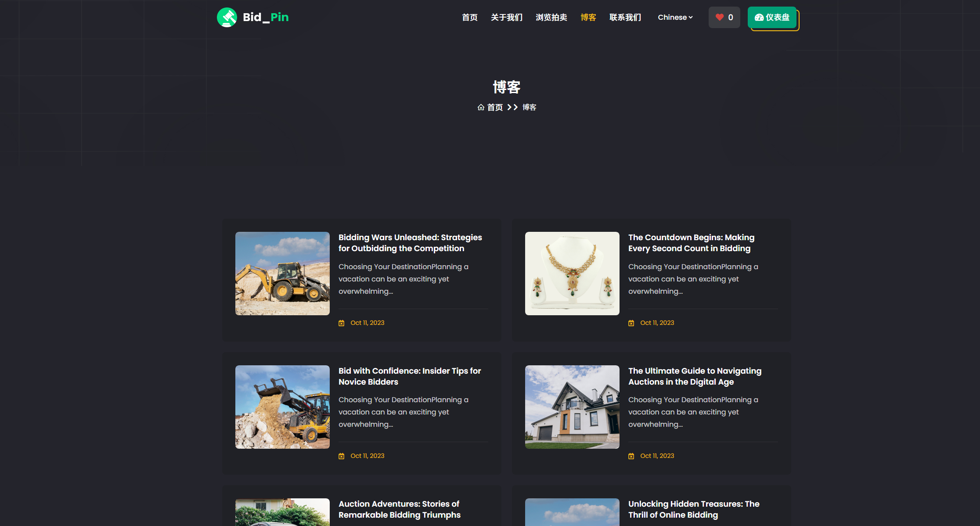The height and width of the screenshot is (526, 980).
Task: Click the yellow backhoe excavator thumbnail
Action: click(x=282, y=274)
